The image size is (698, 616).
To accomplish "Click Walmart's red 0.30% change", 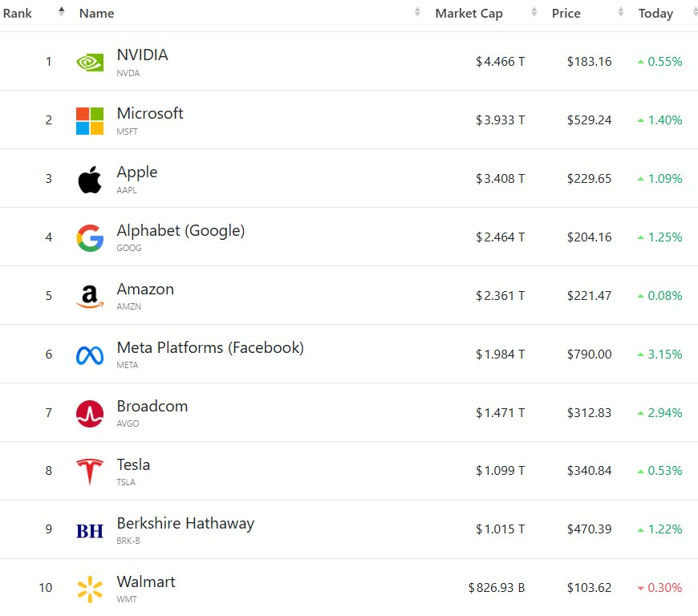I will pyautogui.click(x=659, y=587).
